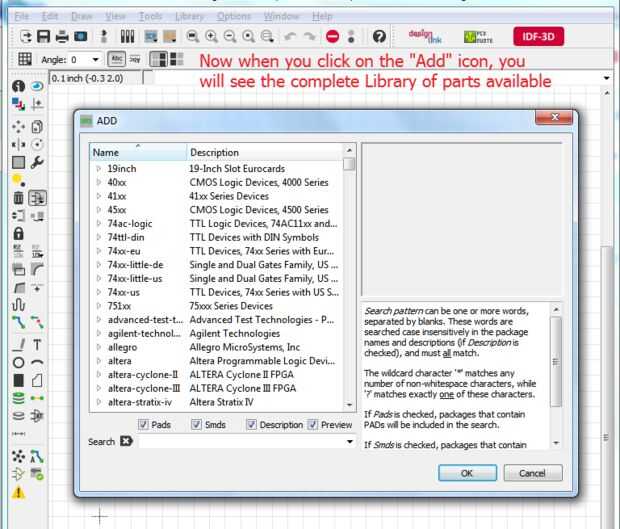Viewport: 620px width, 529px height.
Task: Select the Via tool
Action: click(18, 398)
